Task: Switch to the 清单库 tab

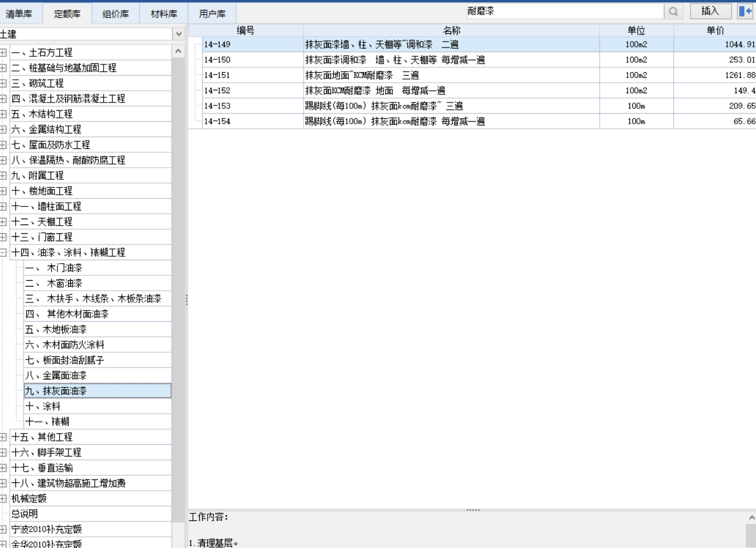Action: tap(19, 13)
